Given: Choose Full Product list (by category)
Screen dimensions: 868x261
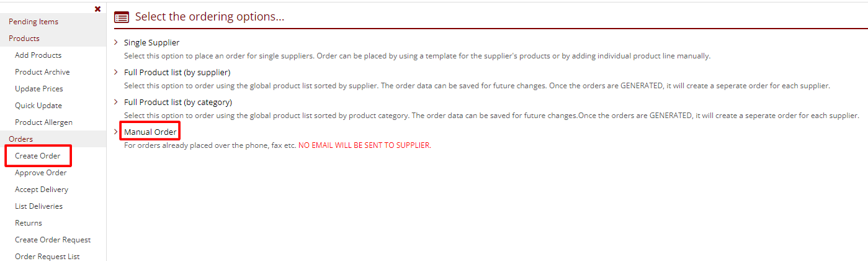Looking at the screenshot, I should (x=177, y=102).
